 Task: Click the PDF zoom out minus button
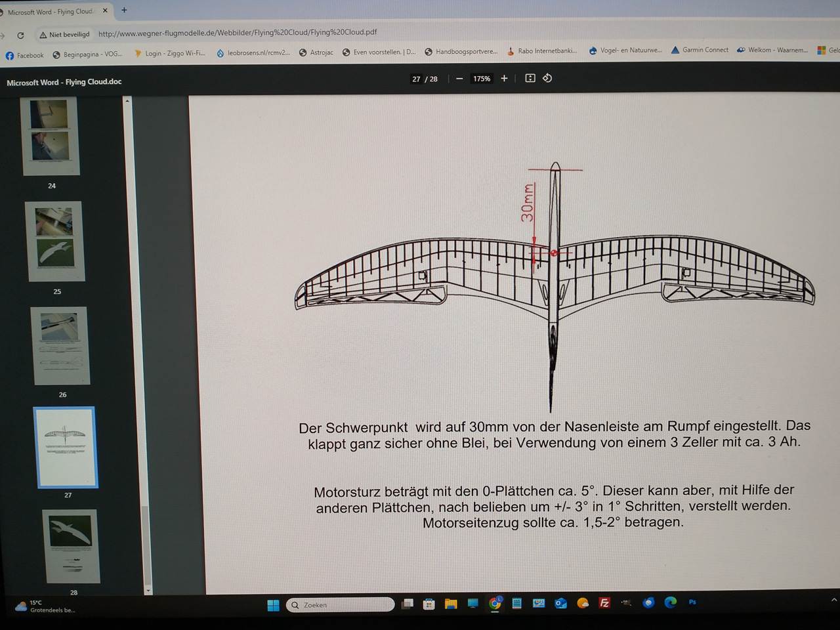[x=459, y=79]
